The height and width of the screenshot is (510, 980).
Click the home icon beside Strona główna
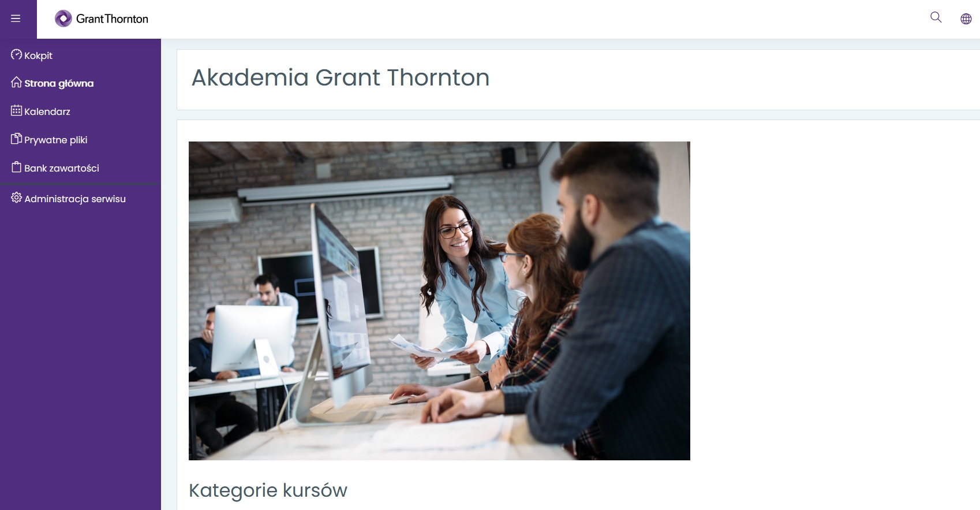(x=16, y=82)
